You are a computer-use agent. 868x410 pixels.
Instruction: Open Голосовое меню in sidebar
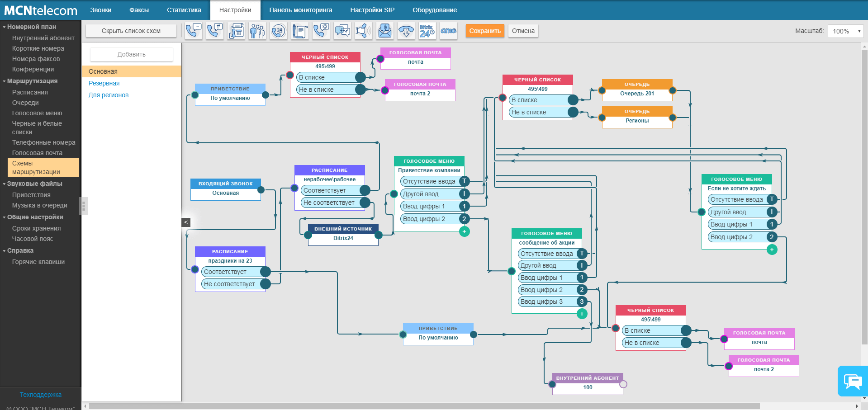37,113
